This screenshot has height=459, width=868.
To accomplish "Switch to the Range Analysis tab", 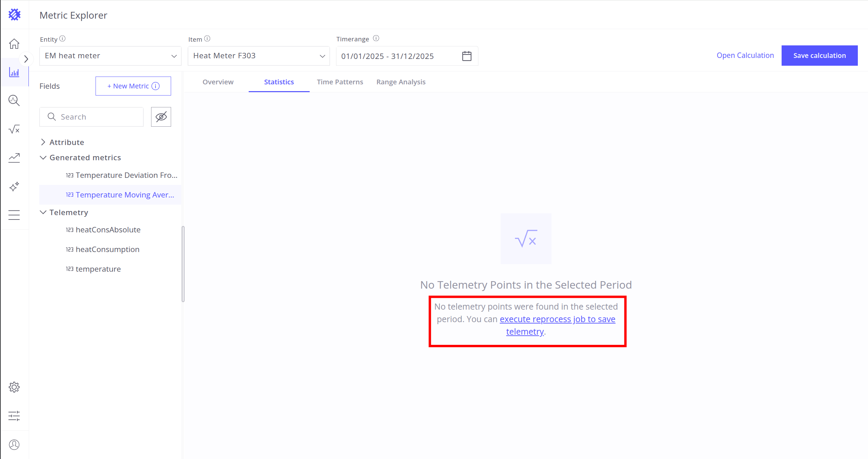I will (x=401, y=82).
